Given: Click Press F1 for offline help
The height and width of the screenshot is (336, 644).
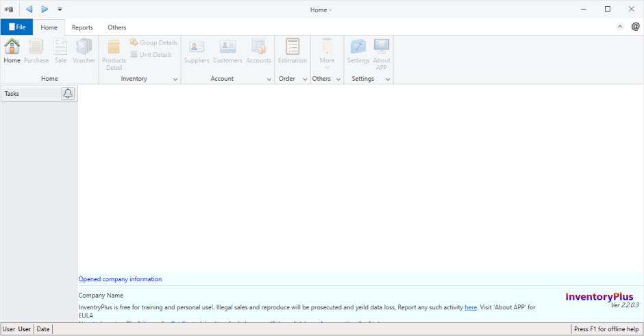Looking at the screenshot, I should (606, 329).
